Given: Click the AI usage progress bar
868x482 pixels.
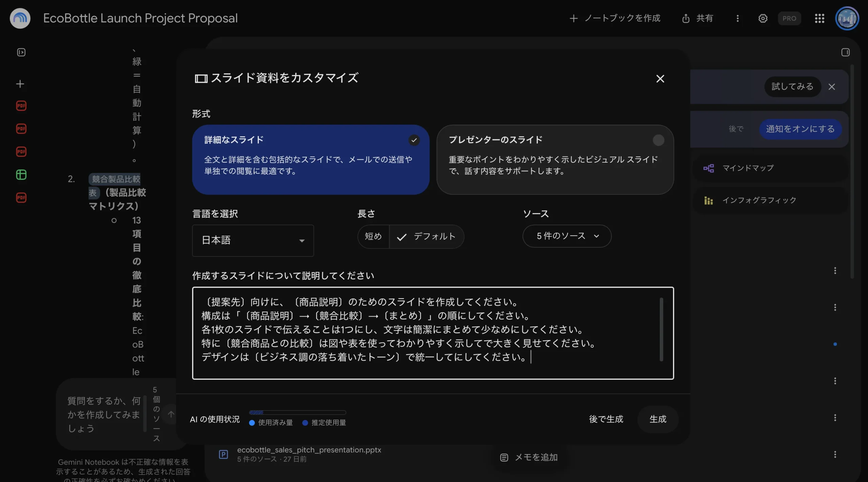Looking at the screenshot, I should 297,412.
